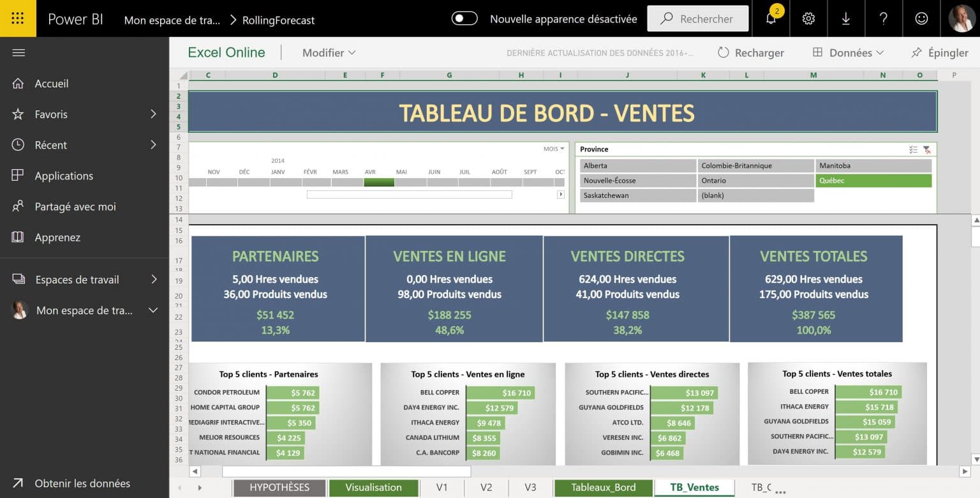Viewport: 980px width, 498px height.
Task: Clear the Province slicer filter
Action: (x=927, y=149)
